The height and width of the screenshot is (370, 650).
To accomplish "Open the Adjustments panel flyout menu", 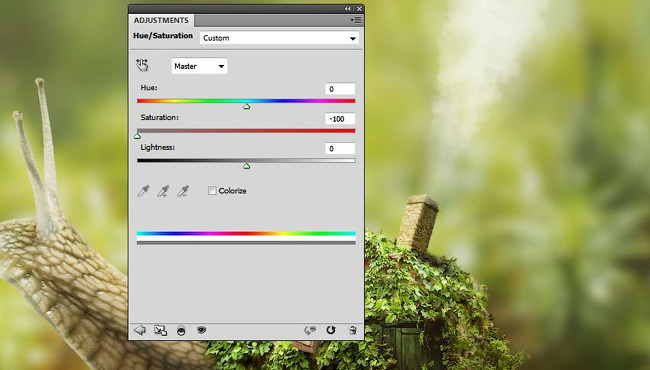I will (356, 20).
